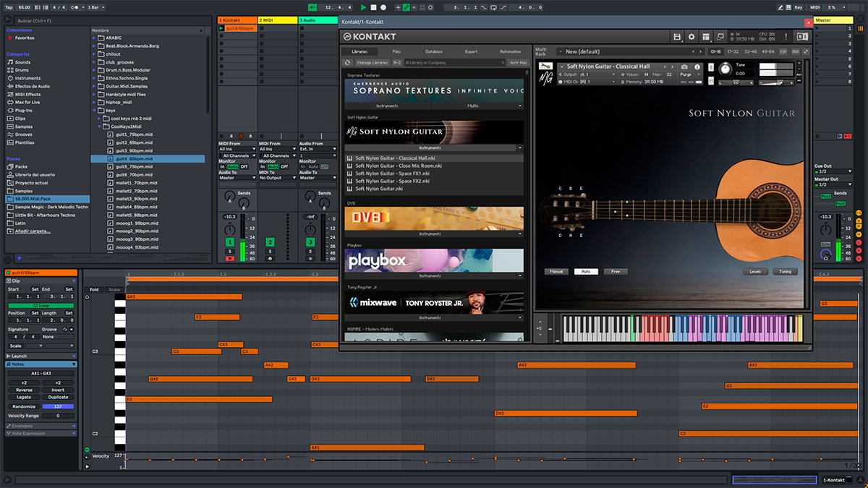Screen dimensions: 868x488
Task: Switch to Kontakt Database tab
Action: click(434, 52)
